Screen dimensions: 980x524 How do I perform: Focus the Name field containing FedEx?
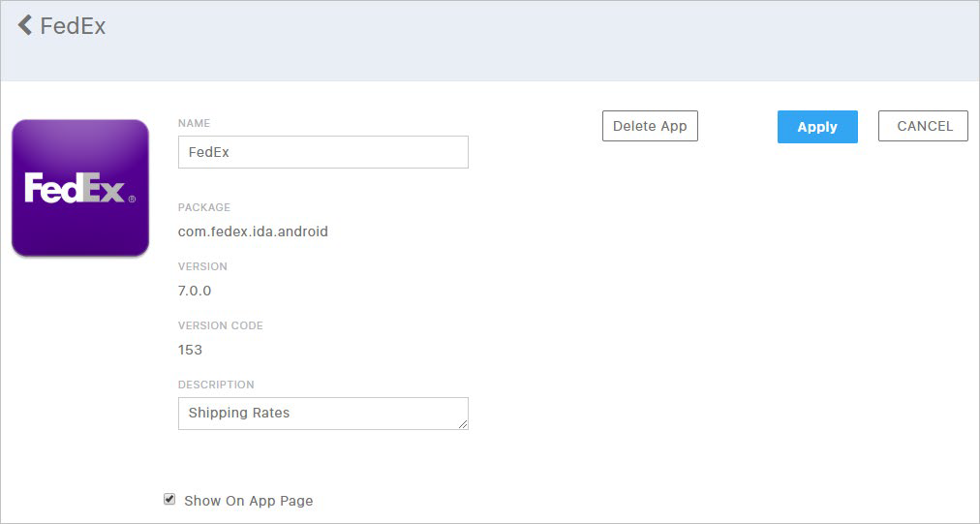pyautogui.click(x=323, y=152)
